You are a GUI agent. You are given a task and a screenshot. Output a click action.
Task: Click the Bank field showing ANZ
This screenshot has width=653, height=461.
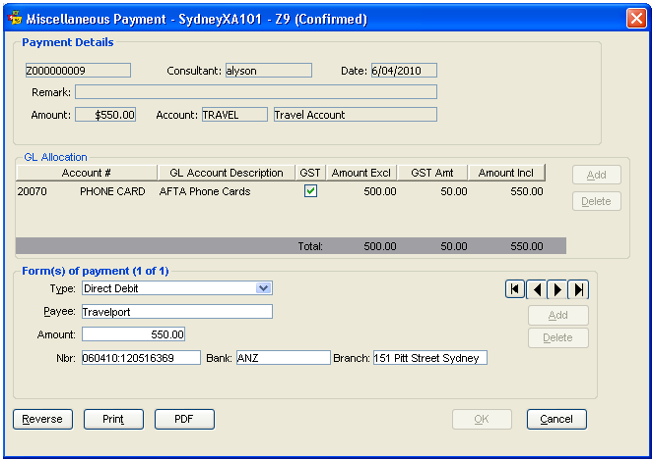pos(283,358)
